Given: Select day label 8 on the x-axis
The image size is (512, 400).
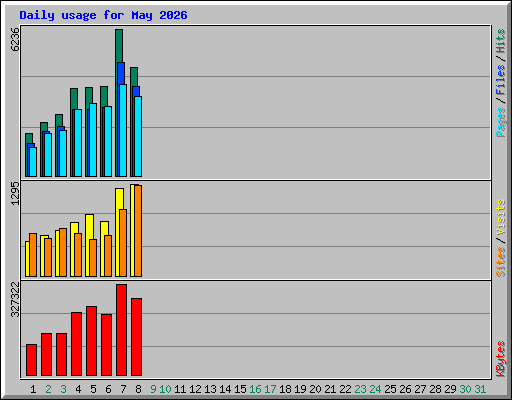Looking at the screenshot, I should coord(138,389).
